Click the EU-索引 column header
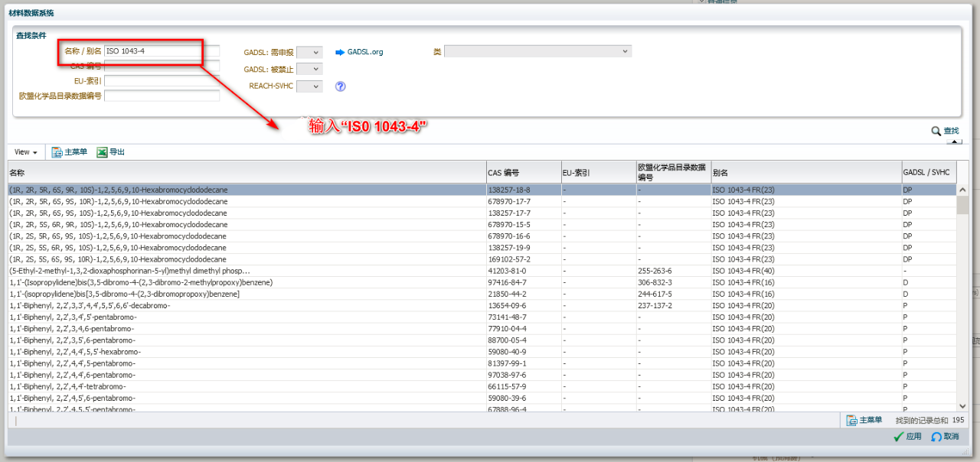Viewport: 980px width, 462px height. 597,173
